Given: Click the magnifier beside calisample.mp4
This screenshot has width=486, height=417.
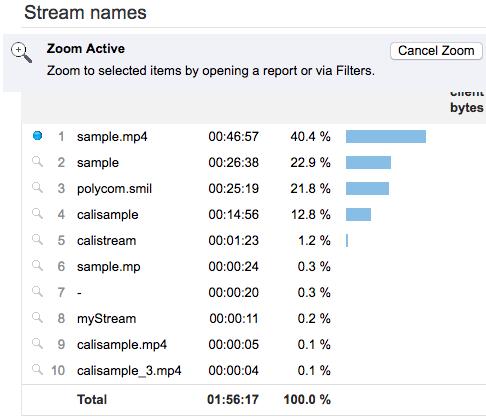Looking at the screenshot, I should coord(37,344).
